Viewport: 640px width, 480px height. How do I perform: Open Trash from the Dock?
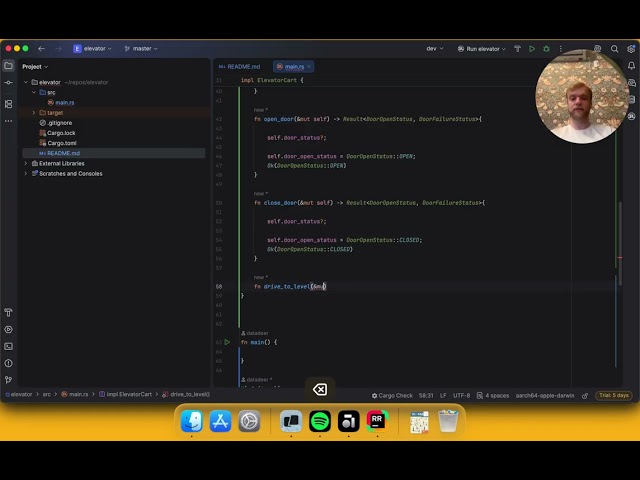coord(448,421)
